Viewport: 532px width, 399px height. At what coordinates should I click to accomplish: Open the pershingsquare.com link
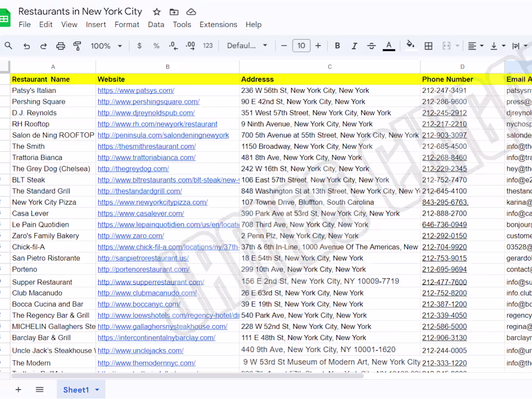point(148,102)
